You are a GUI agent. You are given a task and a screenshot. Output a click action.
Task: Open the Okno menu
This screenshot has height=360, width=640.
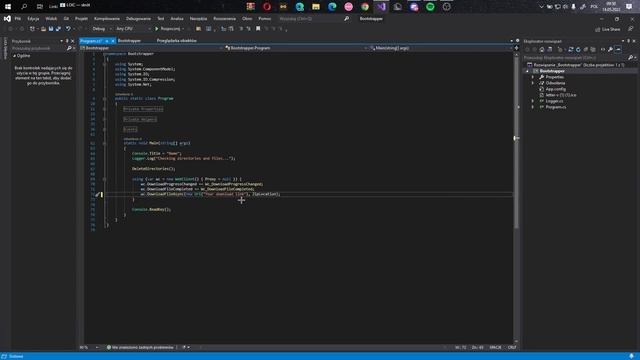(247, 19)
